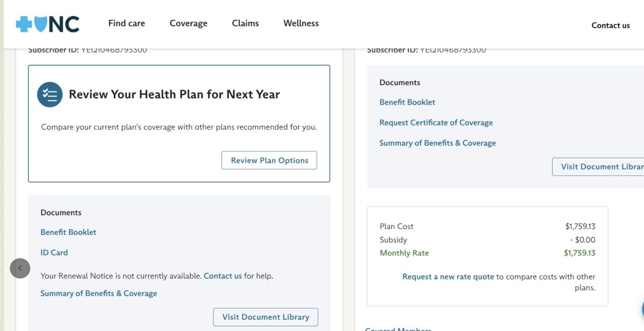Open the ID Card link

click(x=54, y=252)
